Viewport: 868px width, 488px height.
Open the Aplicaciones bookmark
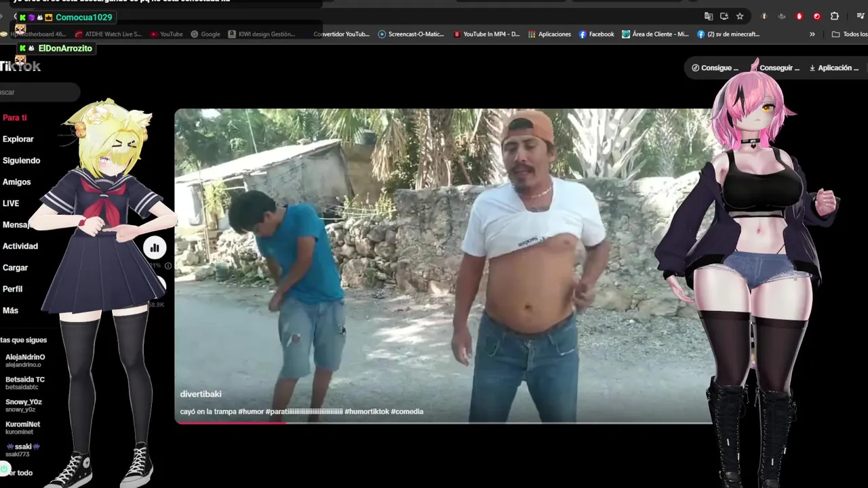(x=550, y=34)
